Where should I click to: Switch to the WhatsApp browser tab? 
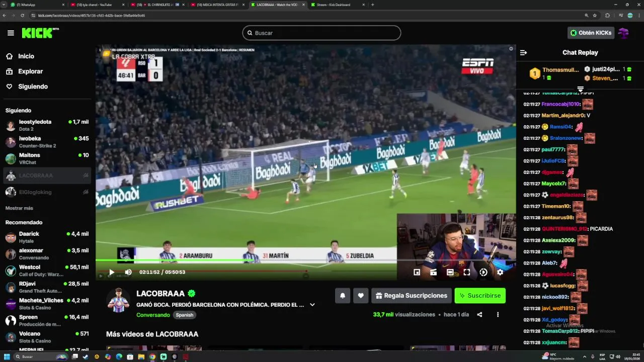pyautogui.click(x=36, y=5)
